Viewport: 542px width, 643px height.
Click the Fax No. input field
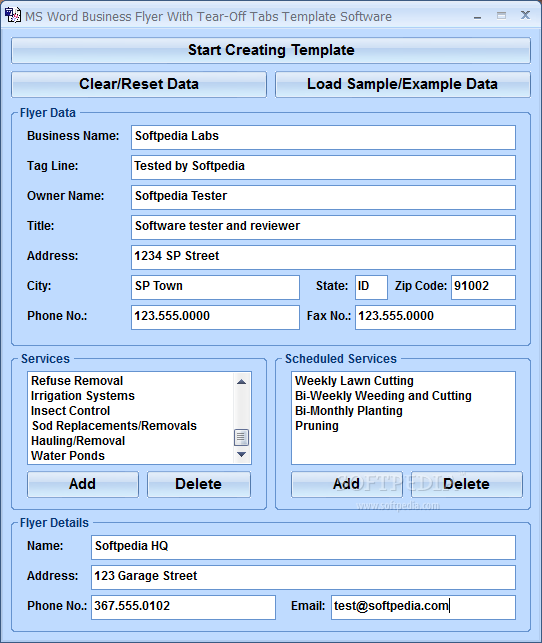[x=435, y=317]
